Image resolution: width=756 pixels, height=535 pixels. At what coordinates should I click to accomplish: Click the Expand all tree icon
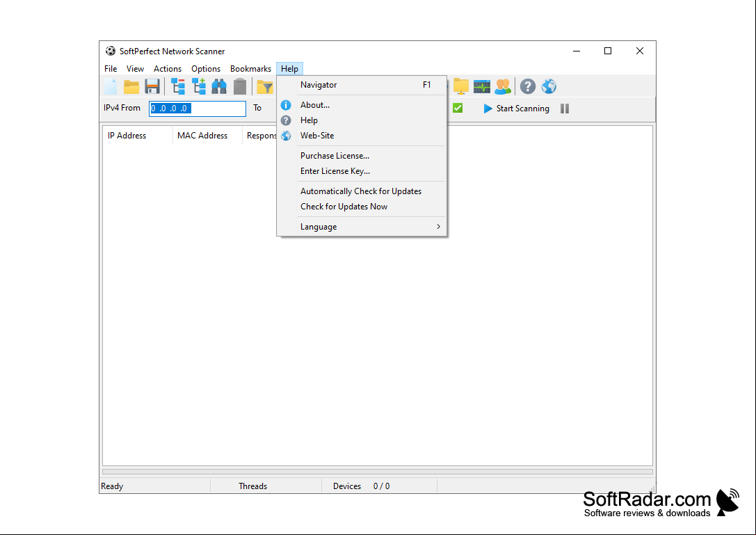(x=199, y=86)
